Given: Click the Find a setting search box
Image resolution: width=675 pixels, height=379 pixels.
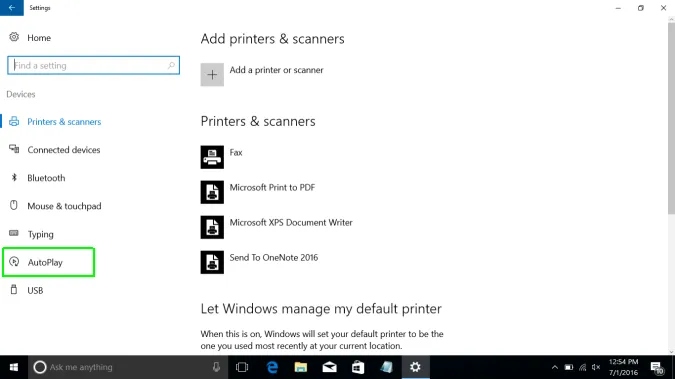Looking at the screenshot, I should pos(93,65).
